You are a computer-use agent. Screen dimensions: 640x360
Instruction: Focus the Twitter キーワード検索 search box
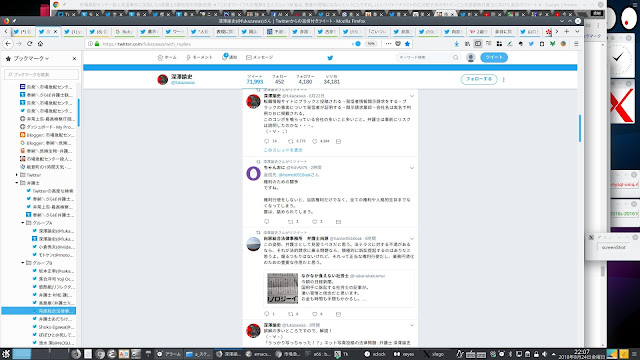tap(428, 58)
